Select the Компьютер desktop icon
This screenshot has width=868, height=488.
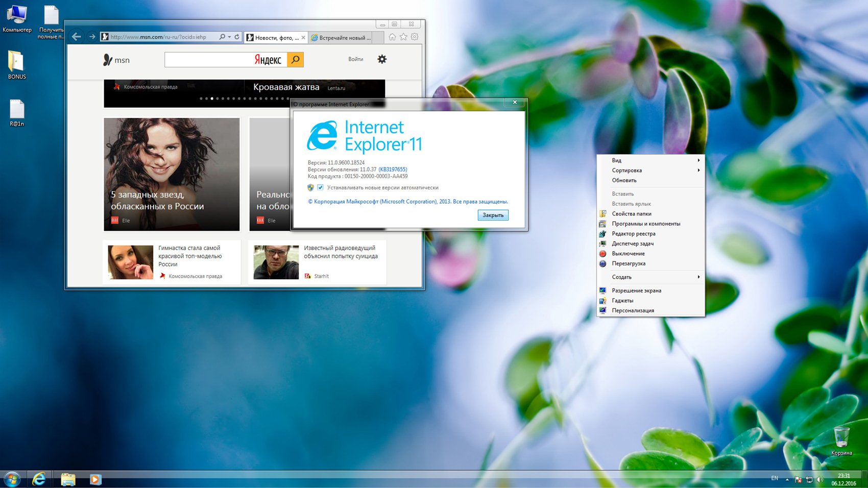[x=17, y=18]
